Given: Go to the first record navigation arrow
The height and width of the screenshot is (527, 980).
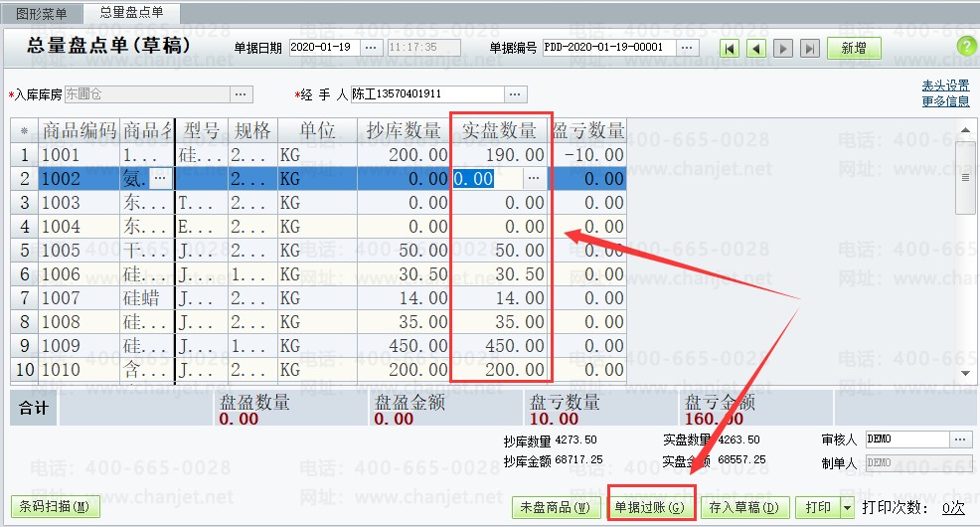Looking at the screenshot, I should [x=730, y=48].
